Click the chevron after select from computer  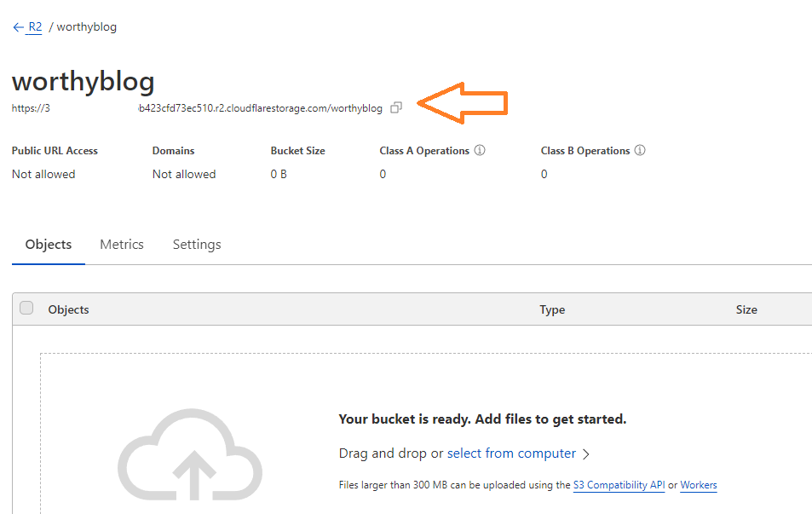click(x=585, y=454)
